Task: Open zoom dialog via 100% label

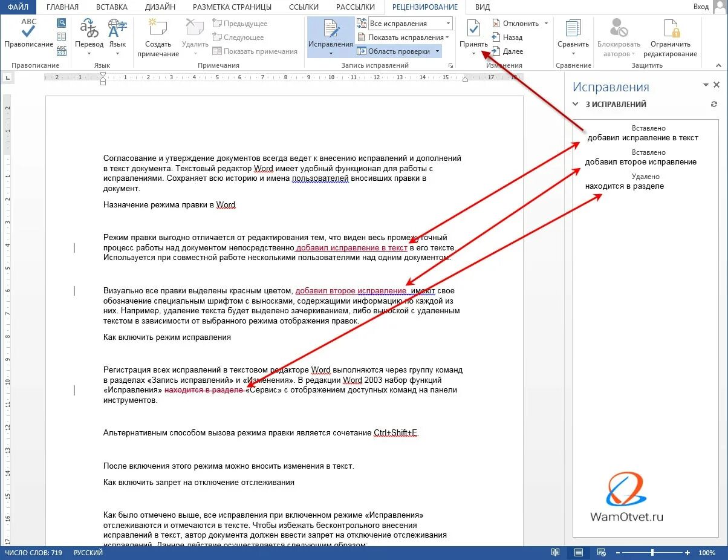Action: pos(707,553)
